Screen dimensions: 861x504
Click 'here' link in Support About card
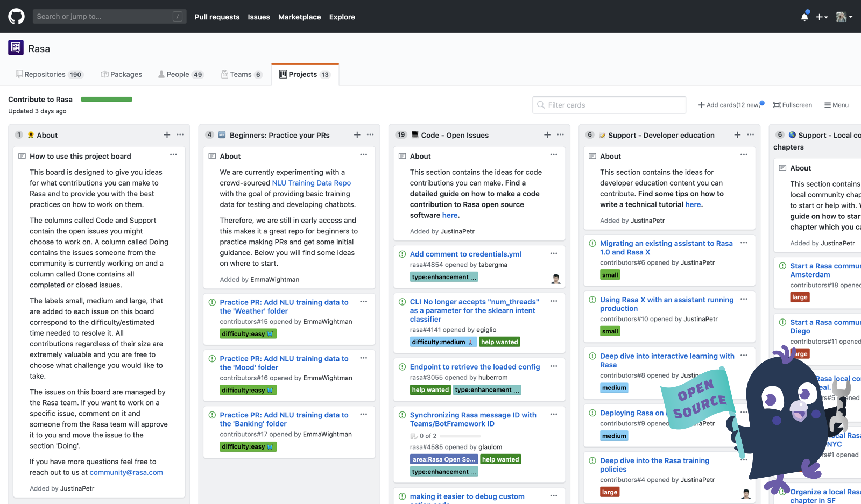point(693,204)
